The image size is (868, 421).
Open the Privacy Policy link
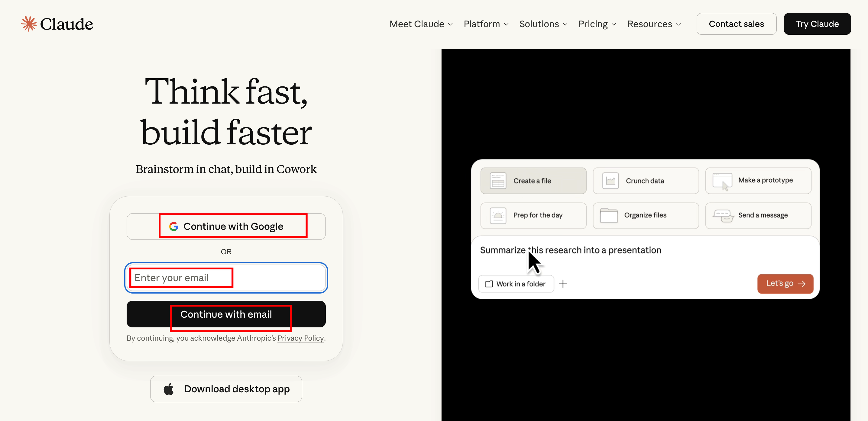pos(300,338)
